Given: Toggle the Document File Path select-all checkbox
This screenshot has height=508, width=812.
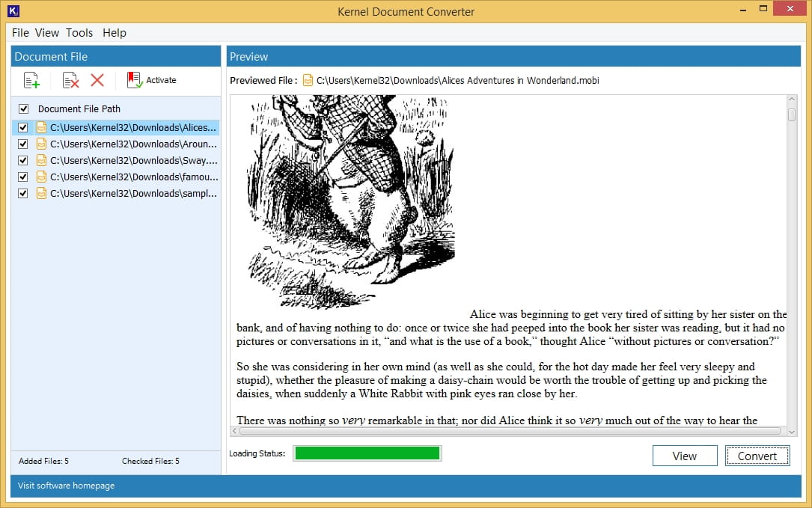Looking at the screenshot, I should (23, 108).
